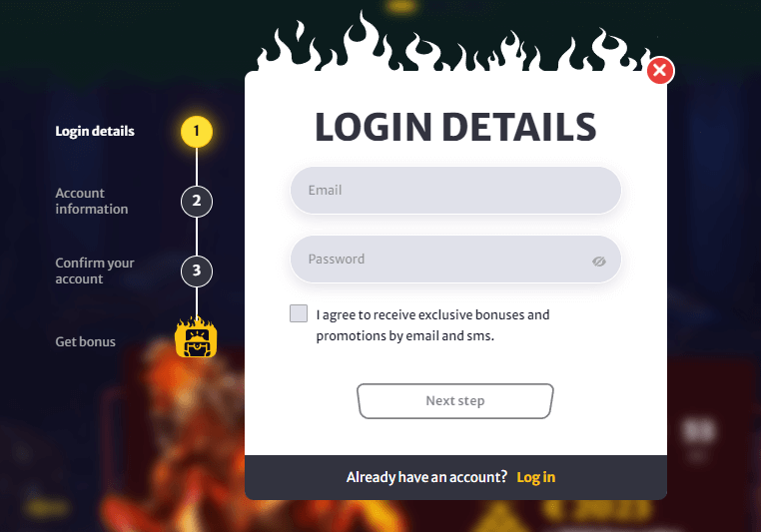Click into the Email input field
This screenshot has height=532, width=761.
click(455, 190)
